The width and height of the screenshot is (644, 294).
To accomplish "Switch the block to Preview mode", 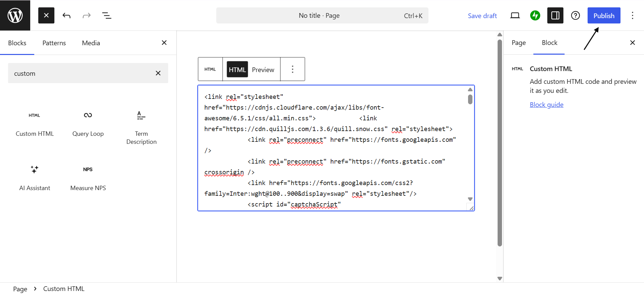I will click(x=263, y=69).
